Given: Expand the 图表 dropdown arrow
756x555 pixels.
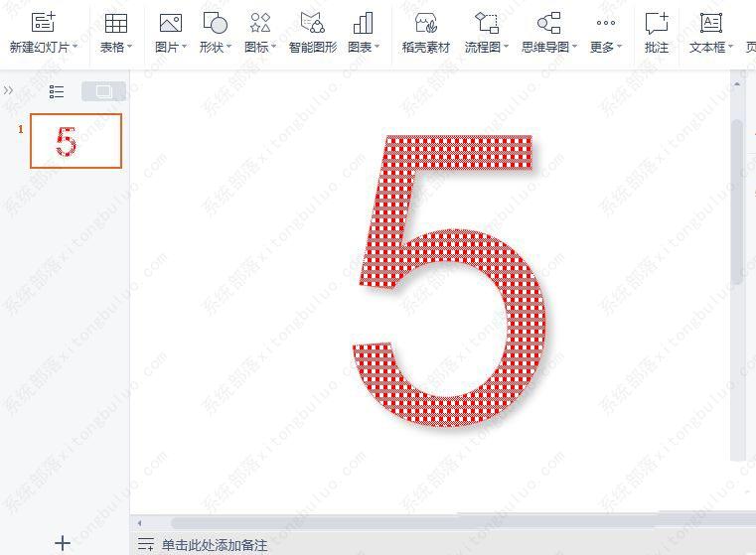Looking at the screenshot, I should pos(378,47).
